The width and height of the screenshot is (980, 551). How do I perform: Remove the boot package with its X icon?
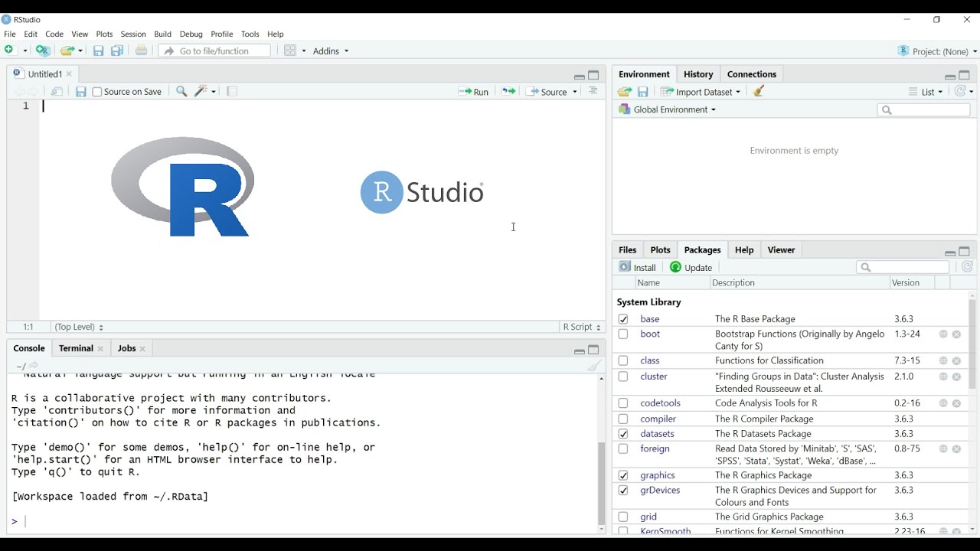point(956,334)
